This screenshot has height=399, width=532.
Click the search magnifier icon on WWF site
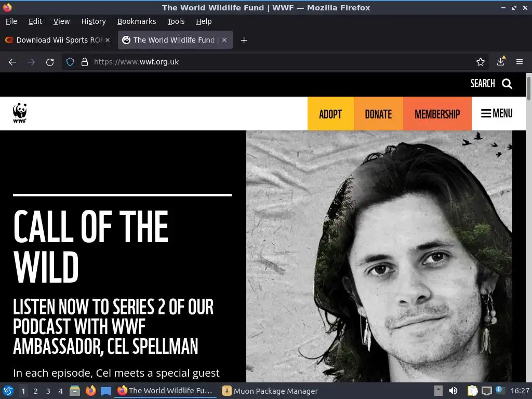(x=507, y=84)
